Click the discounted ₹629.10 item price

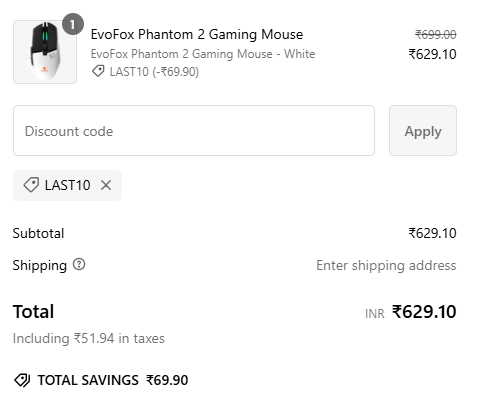[432, 54]
